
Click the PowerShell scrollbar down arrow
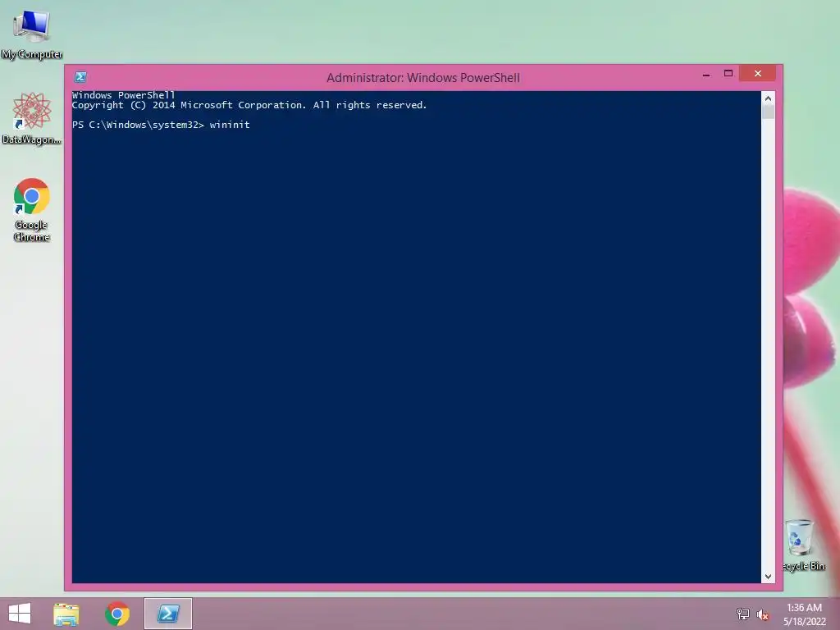point(768,577)
